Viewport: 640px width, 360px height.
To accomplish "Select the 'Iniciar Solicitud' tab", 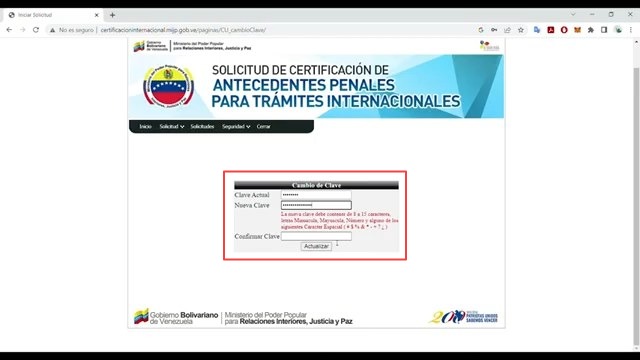I will pos(53,15).
